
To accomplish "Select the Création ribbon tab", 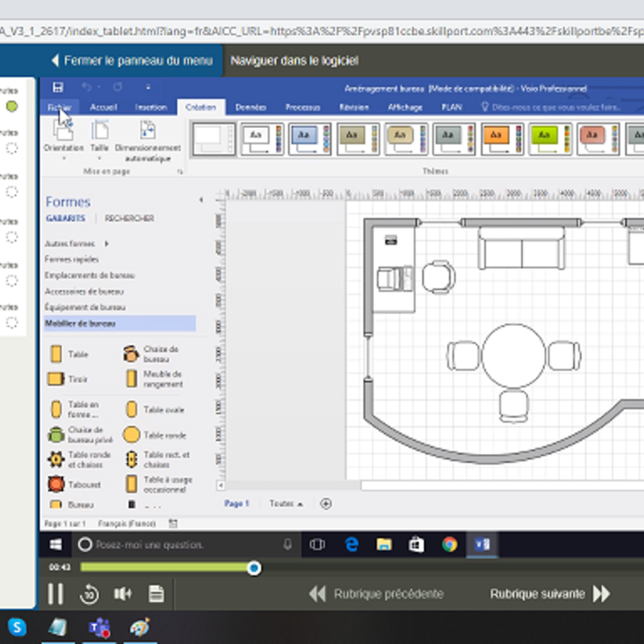I will 200,107.
